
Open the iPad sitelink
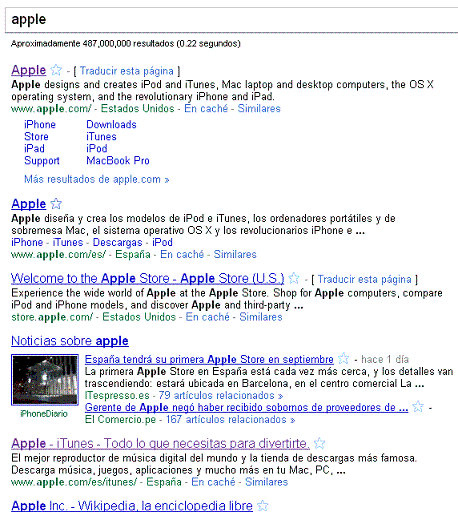pos(34,149)
